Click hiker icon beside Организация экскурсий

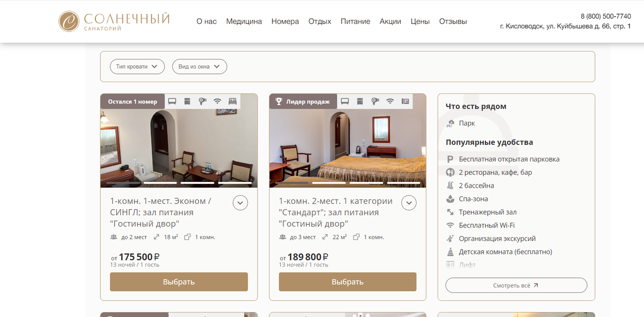click(450, 239)
